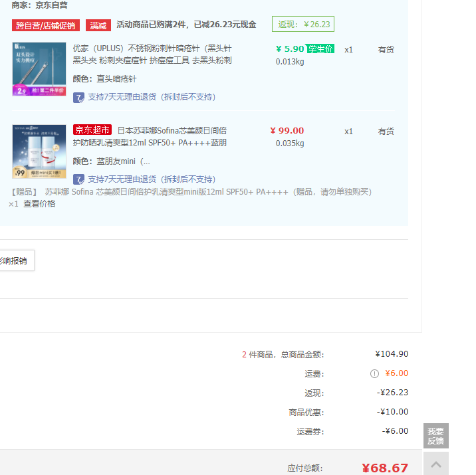Click the 应付总额 ¥68.67 amount

(385, 468)
